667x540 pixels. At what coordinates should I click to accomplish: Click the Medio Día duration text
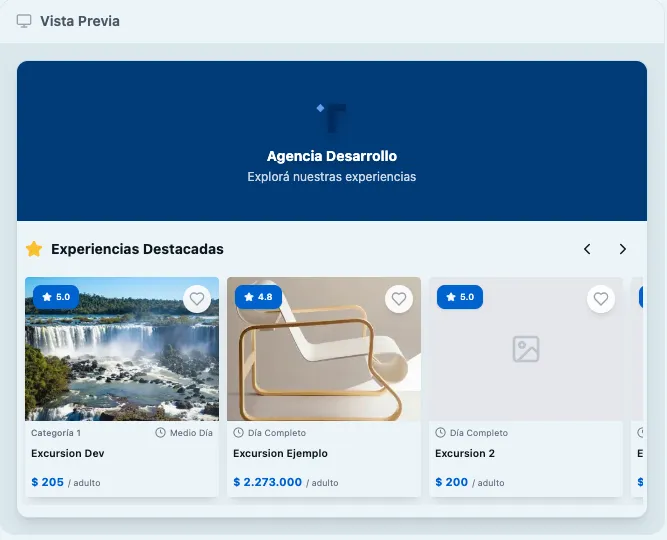click(191, 433)
